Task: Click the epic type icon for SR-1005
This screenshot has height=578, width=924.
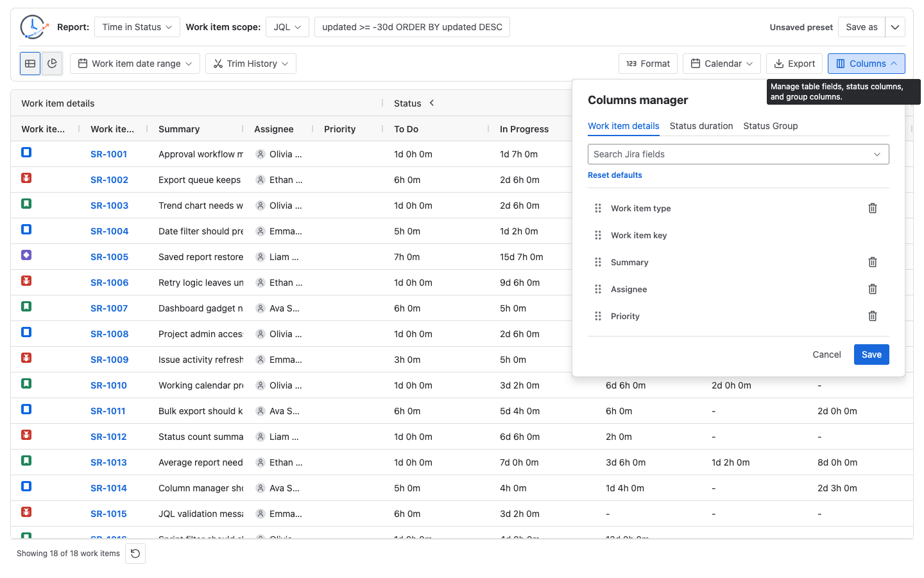Action: pos(26,255)
